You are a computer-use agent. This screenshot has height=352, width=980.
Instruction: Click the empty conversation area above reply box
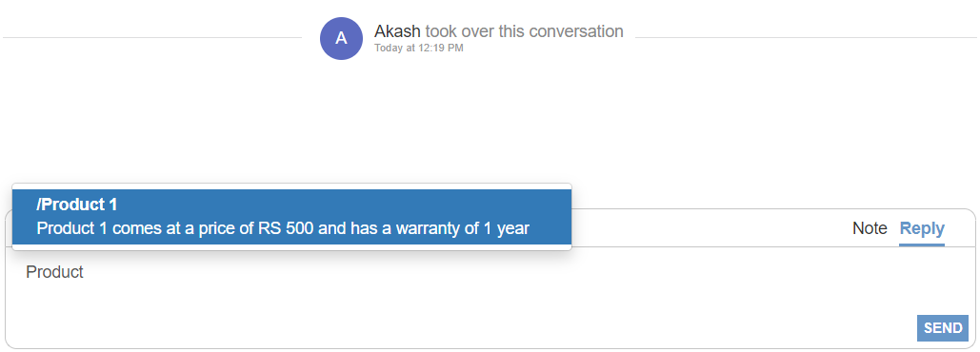pyautogui.click(x=490, y=125)
